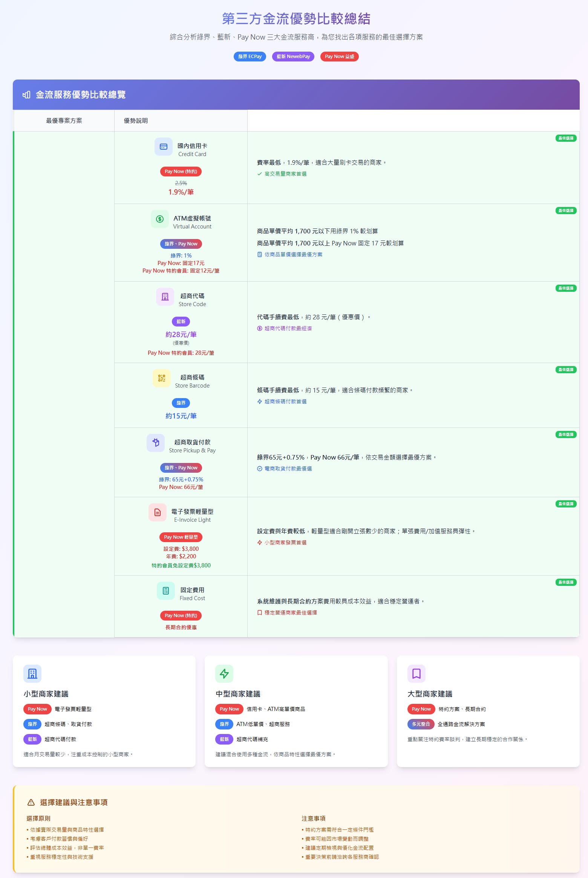Click the credit card icon for 國內信用卡
This screenshot has width=588, height=878.
[164, 147]
